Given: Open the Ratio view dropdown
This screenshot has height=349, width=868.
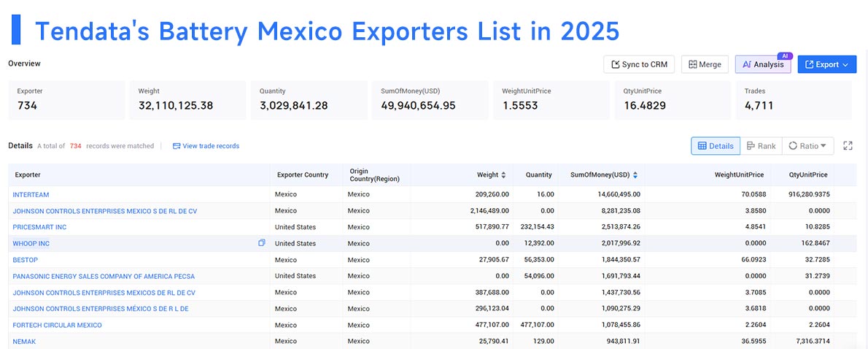Looking at the screenshot, I should [x=807, y=146].
